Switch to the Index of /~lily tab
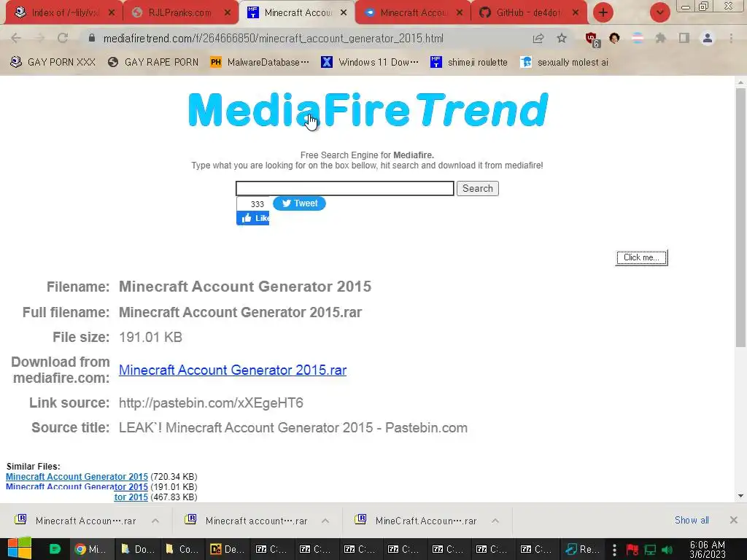 pyautogui.click(x=65, y=13)
